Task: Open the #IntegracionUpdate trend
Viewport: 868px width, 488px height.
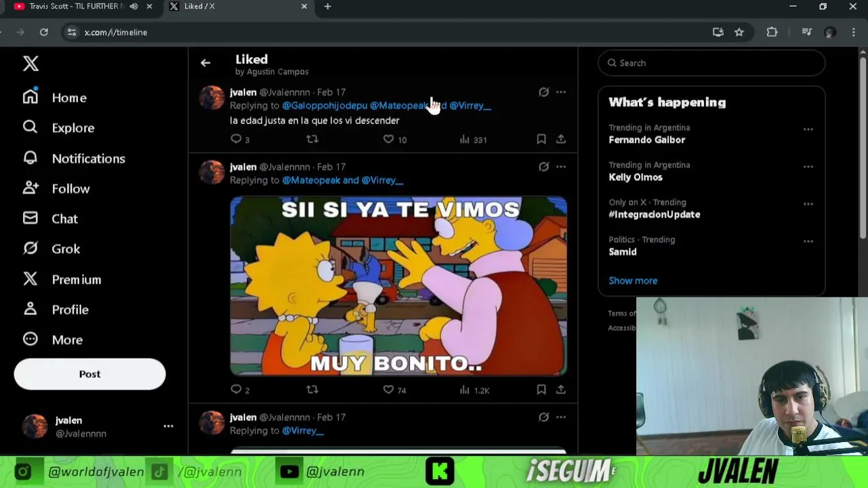Action: point(655,214)
